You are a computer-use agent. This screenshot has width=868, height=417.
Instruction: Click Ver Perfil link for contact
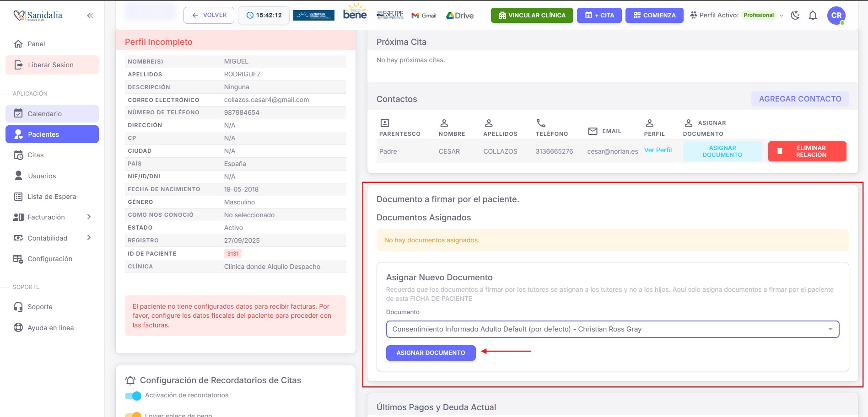tap(658, 150)
